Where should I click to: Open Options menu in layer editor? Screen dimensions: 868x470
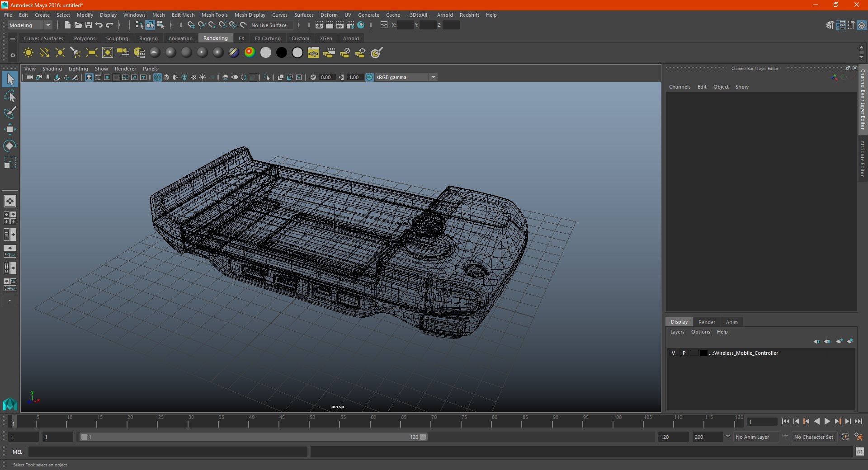pos(700,332)
